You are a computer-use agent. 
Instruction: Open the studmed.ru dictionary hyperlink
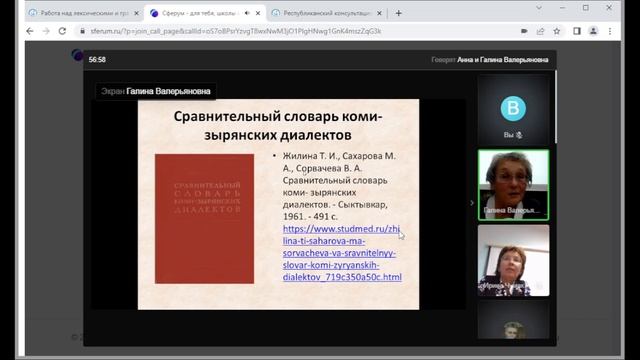[x=342, y=253]
